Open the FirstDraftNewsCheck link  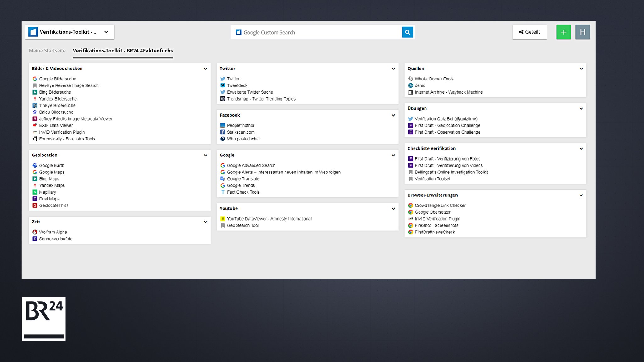point(435,232)
